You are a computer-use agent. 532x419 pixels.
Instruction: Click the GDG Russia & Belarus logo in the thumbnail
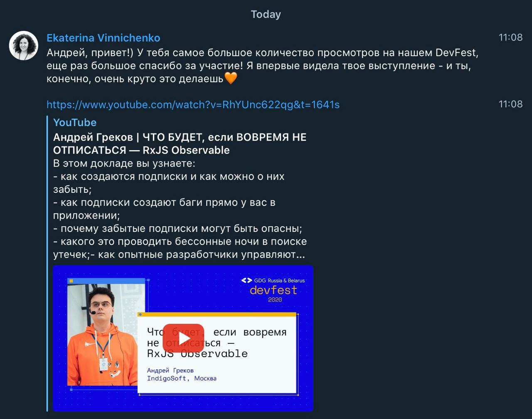click(273, 281)
